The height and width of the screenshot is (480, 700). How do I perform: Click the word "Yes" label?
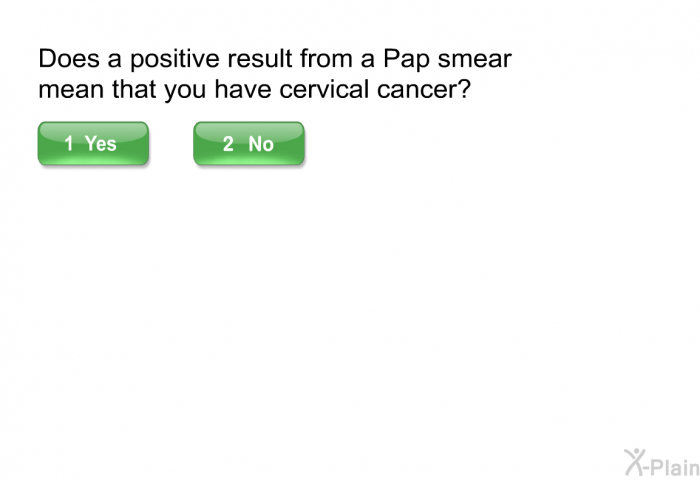pyautogui.click(x=101, y=144)
